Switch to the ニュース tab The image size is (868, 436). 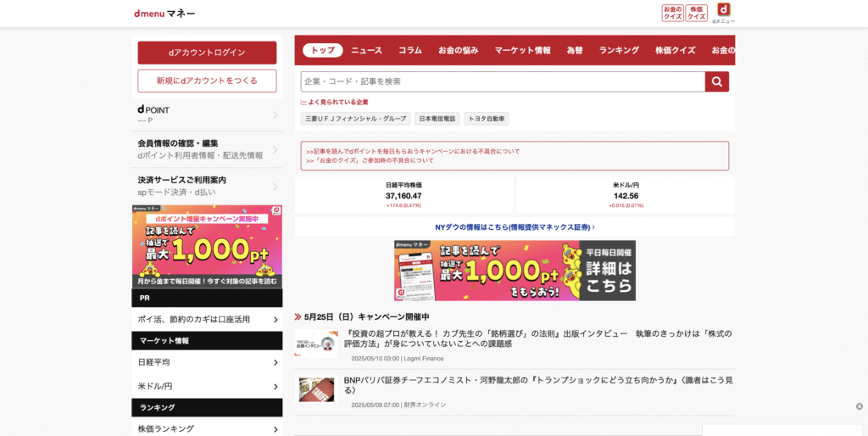pos(366,50)
